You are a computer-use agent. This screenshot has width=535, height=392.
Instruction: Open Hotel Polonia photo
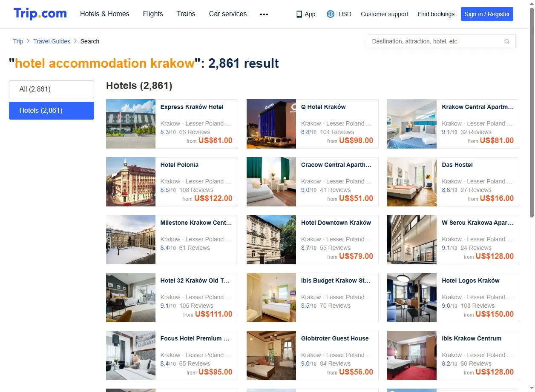(x=131, y=182)
